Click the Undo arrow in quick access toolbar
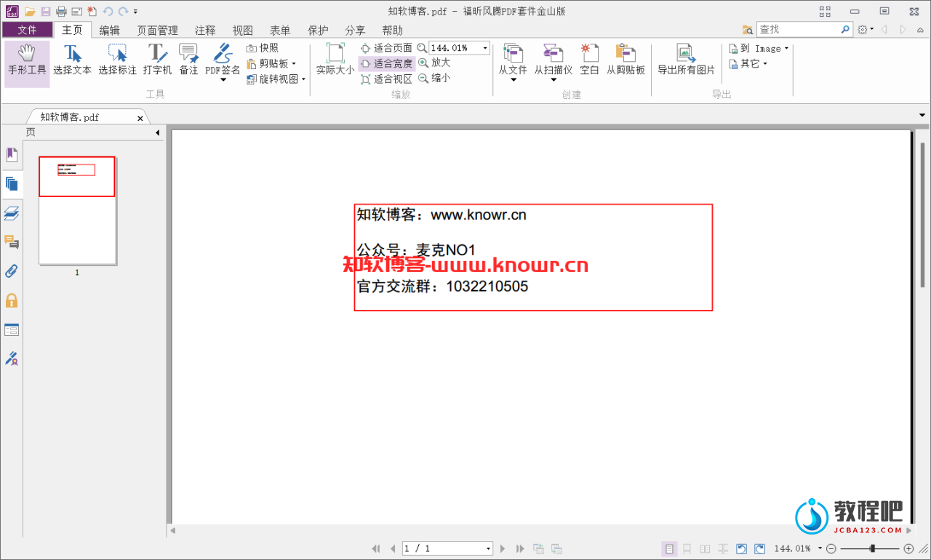Viewport: 931px width, 560px height. point(108,11)
